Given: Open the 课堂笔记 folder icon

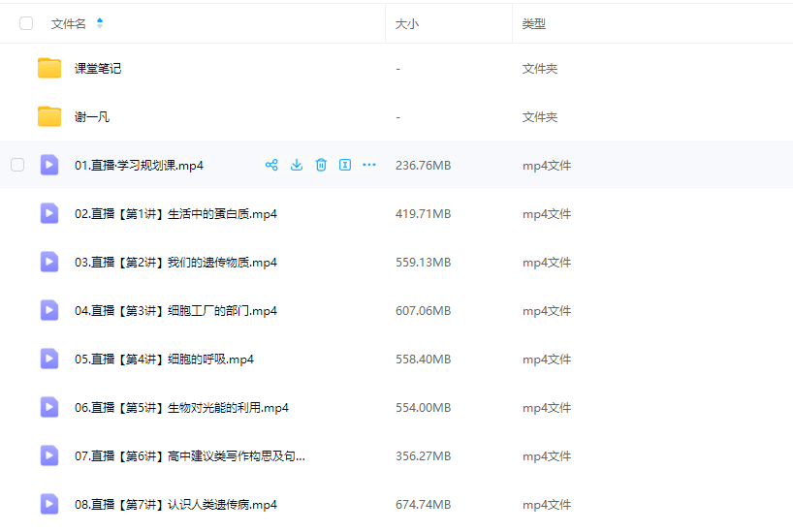Looking at the screenshot, I should click(49, 68).
